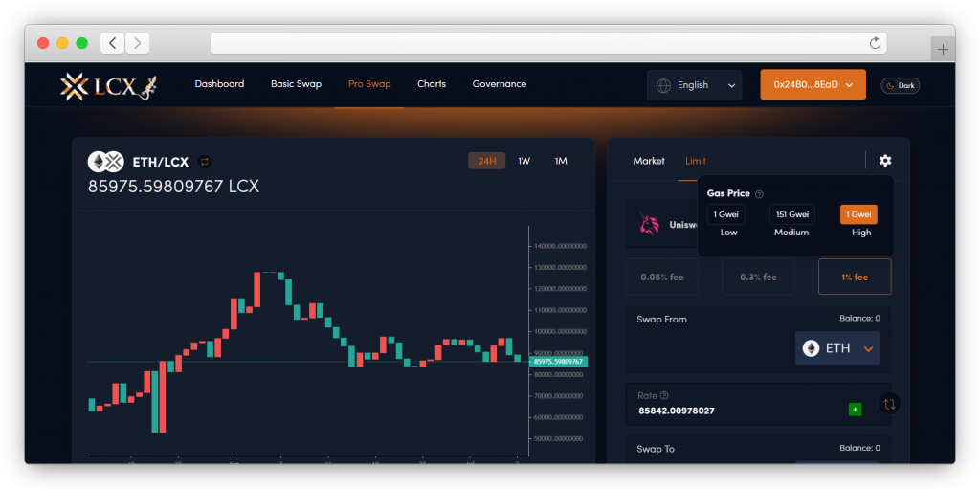
Task: Click the Swap To label
Action: click(x=656, y=449)
